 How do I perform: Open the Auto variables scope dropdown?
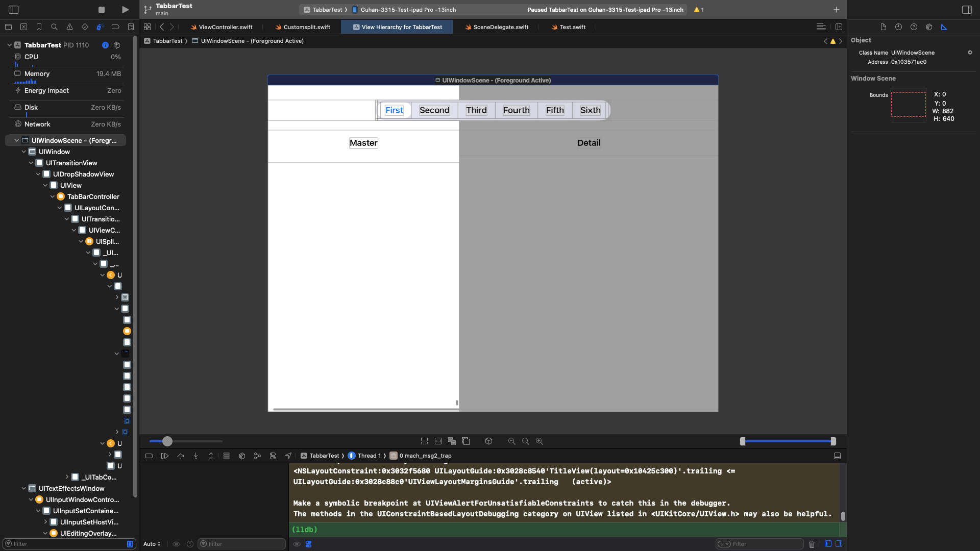click(x=152, y=544)
